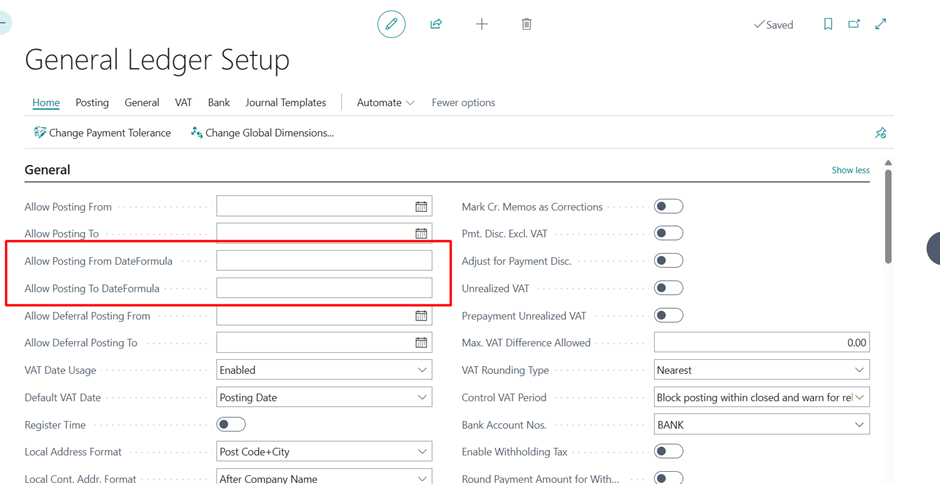Click Allow Posting From date field
940x484 pixels.
(324, 206)
